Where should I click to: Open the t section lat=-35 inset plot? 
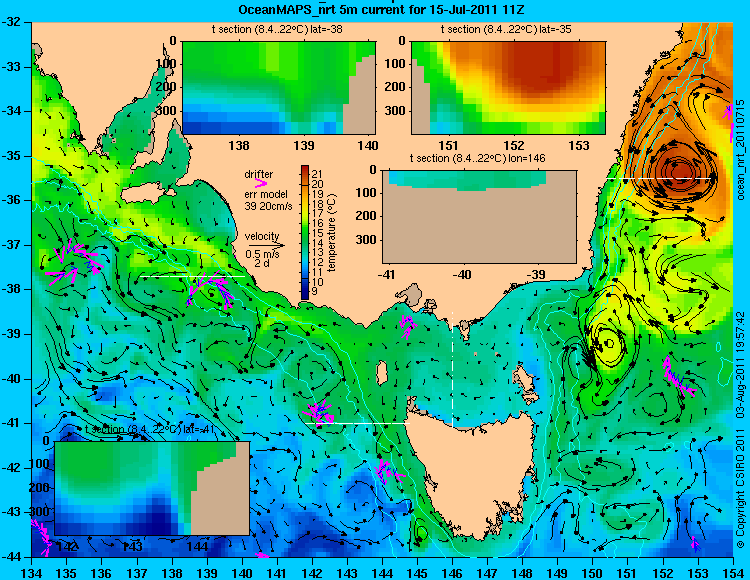(508, 88)
